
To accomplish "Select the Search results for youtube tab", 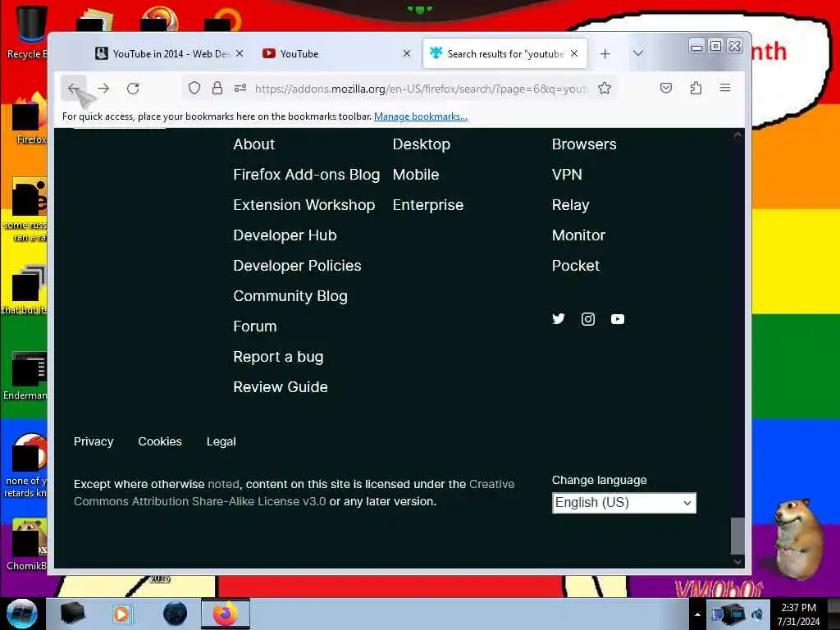I will 504,53.
